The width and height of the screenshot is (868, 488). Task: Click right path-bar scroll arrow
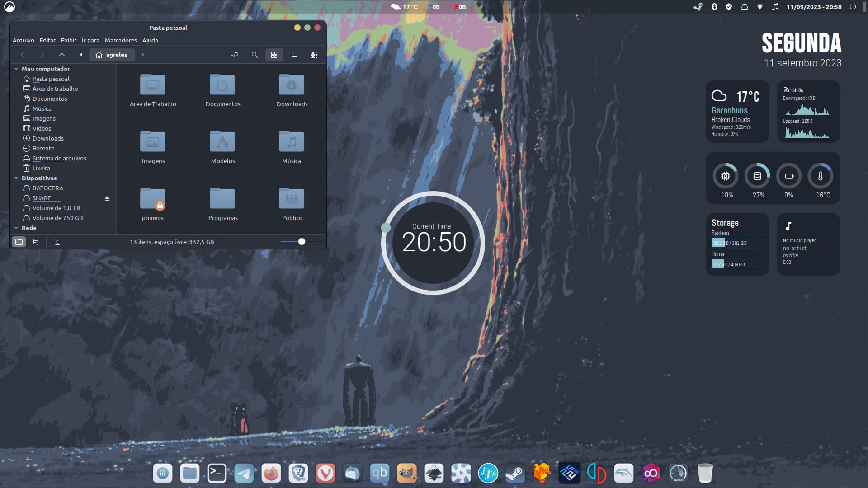[143, 55]
